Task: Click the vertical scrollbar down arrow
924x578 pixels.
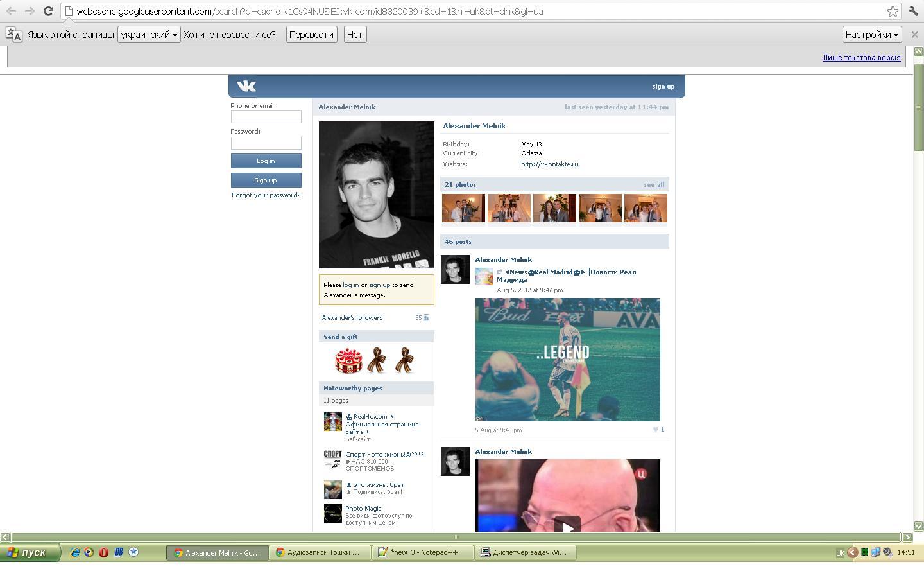Action: [918, 526]
